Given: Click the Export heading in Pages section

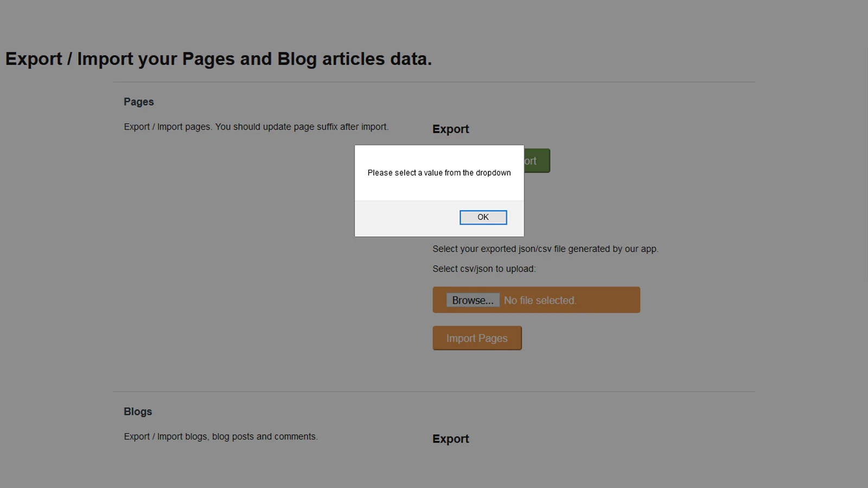Looking at the screenshot, I should click(451, 129).
